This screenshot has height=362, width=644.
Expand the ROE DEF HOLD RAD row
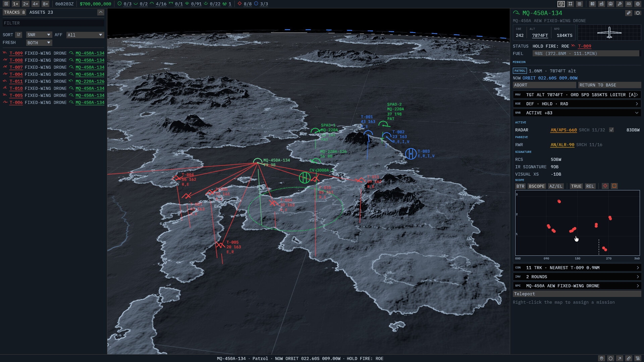pos(577,104)
